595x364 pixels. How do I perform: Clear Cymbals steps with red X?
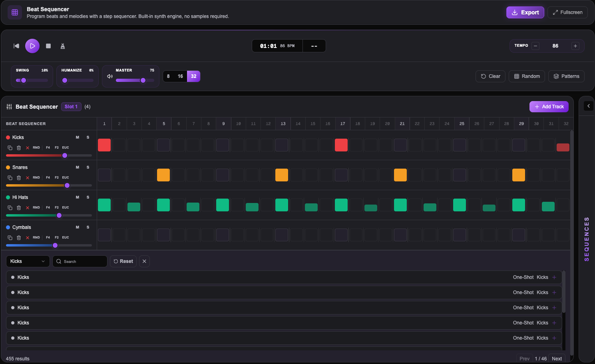[28, 238]
